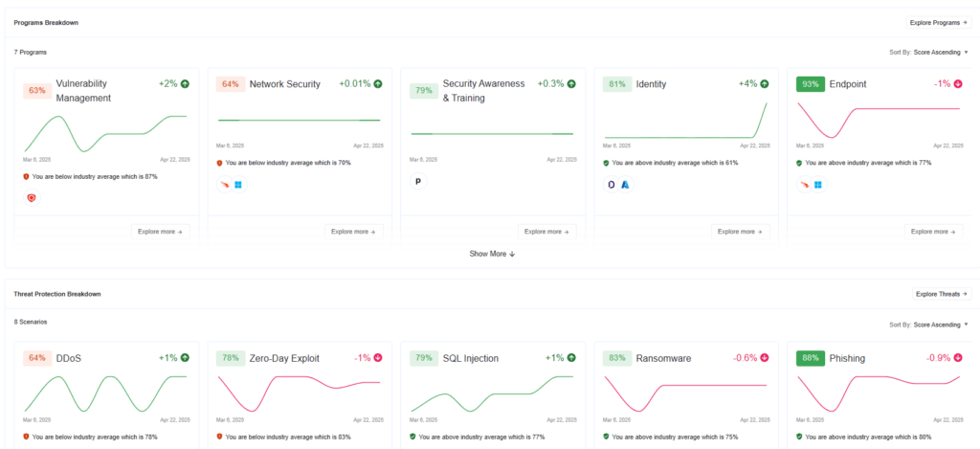Click Explore more in Network Security card
The image size is (980, 449).
(354, 232)
